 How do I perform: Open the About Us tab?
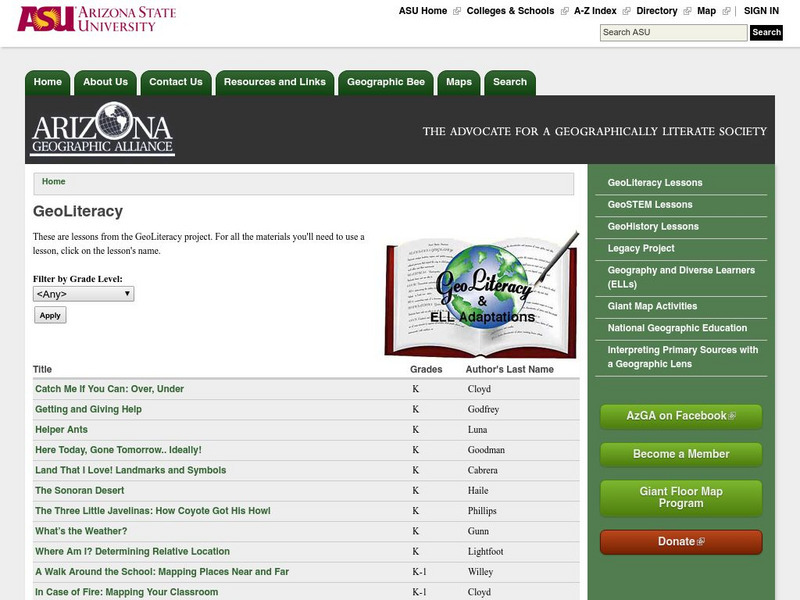pyautogui.click(x=105, y=82)
